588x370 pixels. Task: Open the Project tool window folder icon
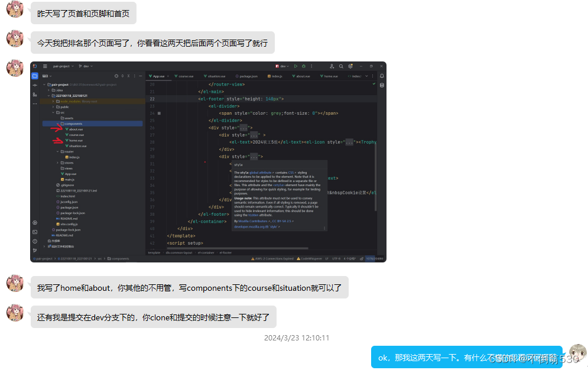click(35, 76)
